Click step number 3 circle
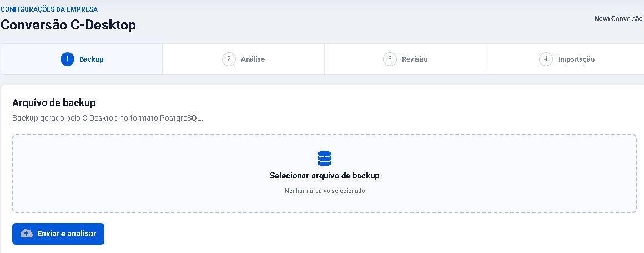The height and width of the screenshot is (253, 644). click(x=390, y=59)
